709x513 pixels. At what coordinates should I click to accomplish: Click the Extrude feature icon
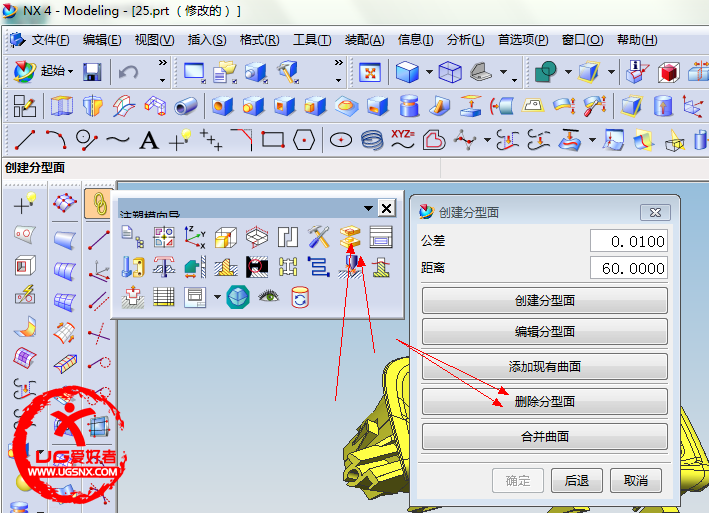point(61,107)
